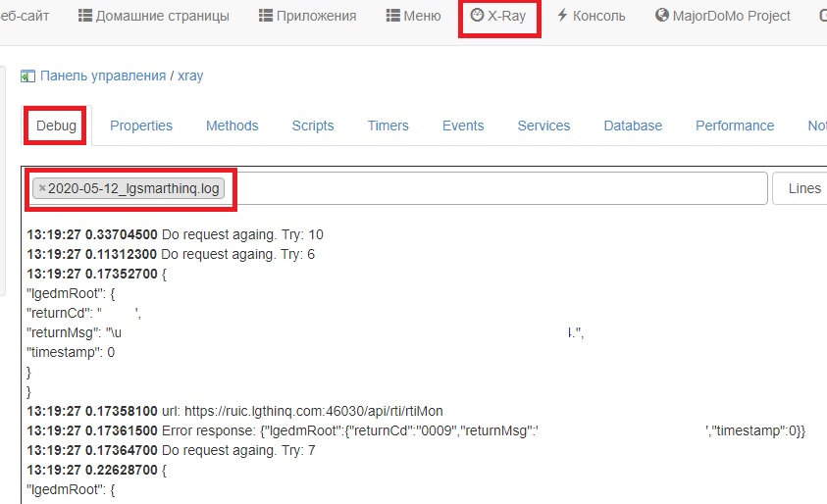Click the 'Do request againg. Try: 10' line
Viewport: 827px width, 504px height.
click(175, 234)
